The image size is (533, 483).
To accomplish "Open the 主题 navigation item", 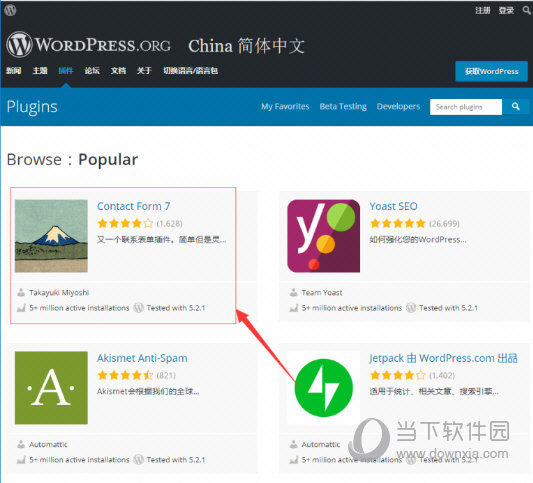I will pos(40,71).
